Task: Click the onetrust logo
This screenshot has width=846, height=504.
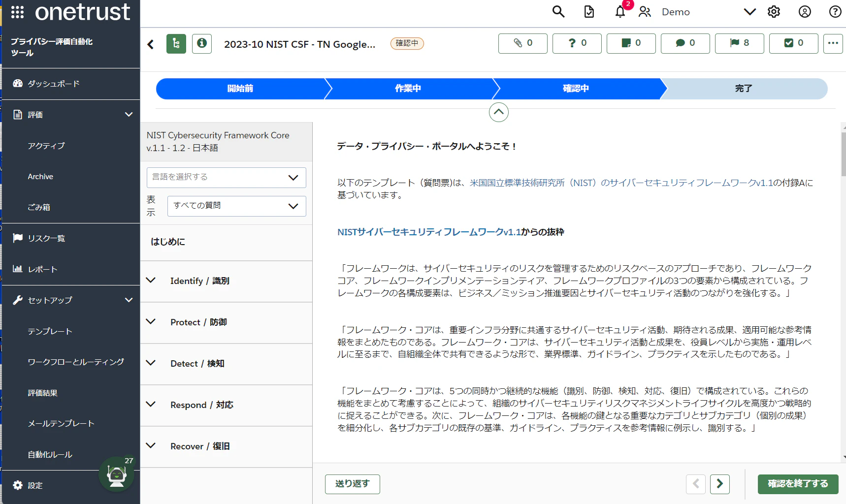Action: tap(83, 12)
